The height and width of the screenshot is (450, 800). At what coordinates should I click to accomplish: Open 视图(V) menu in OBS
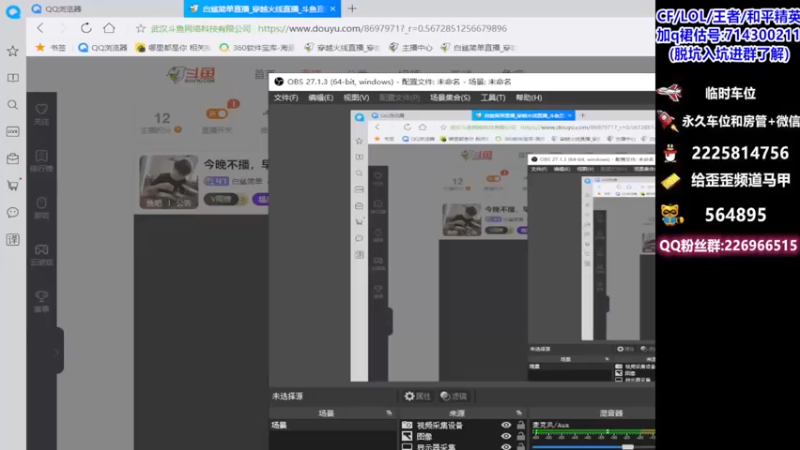[x=356, y=97]
